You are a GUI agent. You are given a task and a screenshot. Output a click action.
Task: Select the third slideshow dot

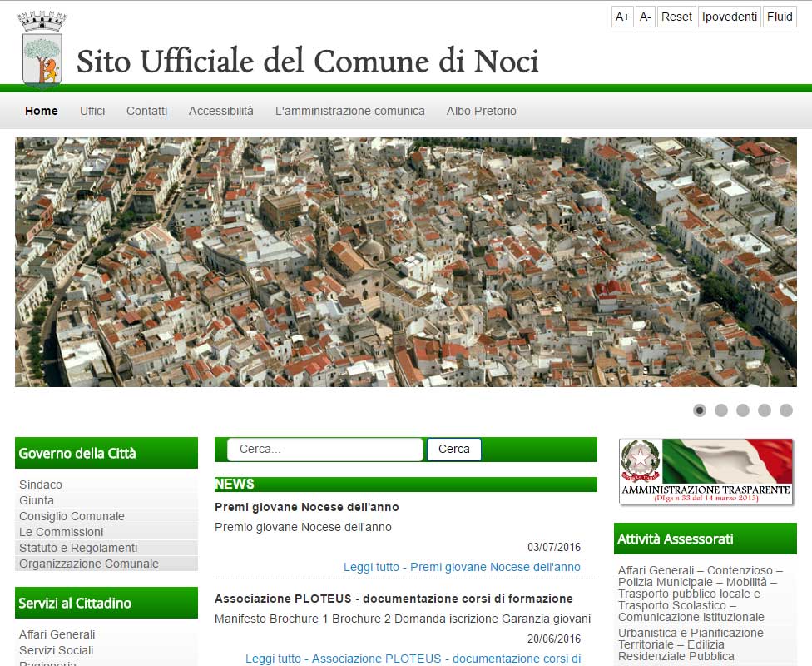click(x=743, y=410)
